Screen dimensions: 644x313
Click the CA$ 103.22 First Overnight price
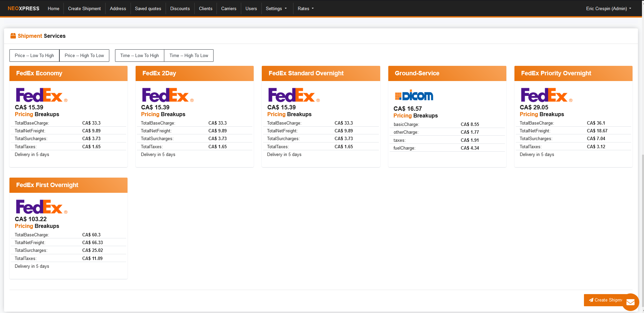tap(31, 219)
